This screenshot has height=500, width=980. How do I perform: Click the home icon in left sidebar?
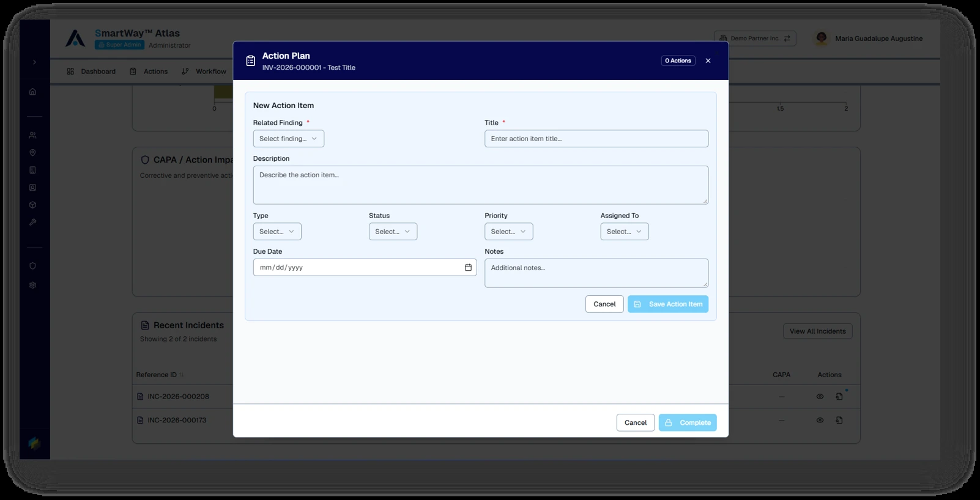[33, 92]
